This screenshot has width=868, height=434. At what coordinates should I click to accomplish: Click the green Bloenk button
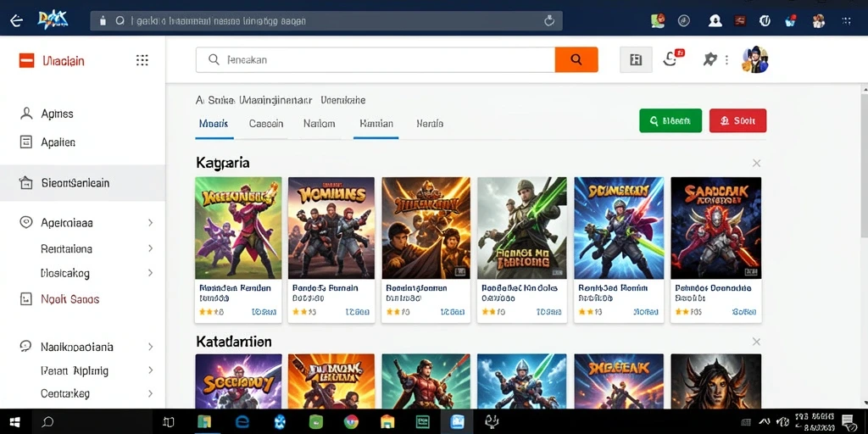670,120
